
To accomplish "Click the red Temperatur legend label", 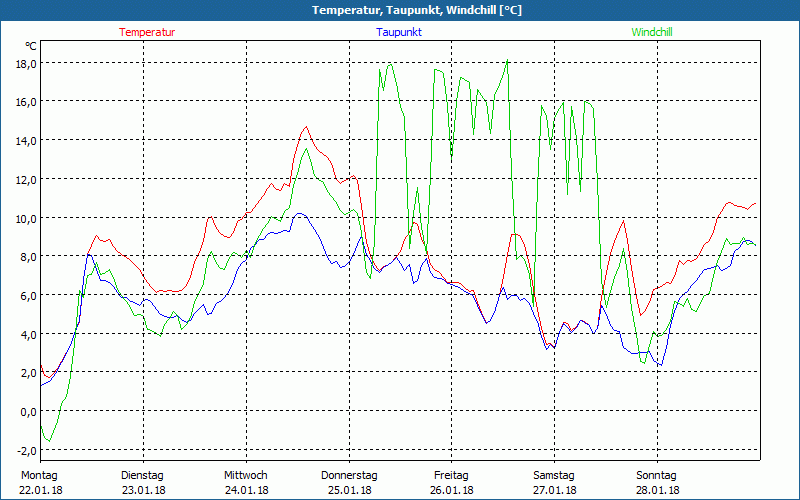I will (x=147, y=32).
